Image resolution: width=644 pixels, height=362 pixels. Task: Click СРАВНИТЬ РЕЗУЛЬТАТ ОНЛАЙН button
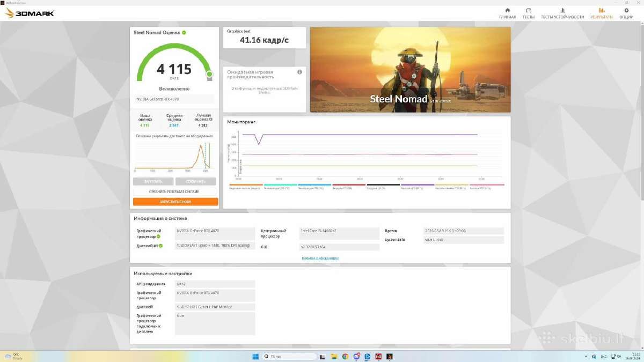[174, 191]
